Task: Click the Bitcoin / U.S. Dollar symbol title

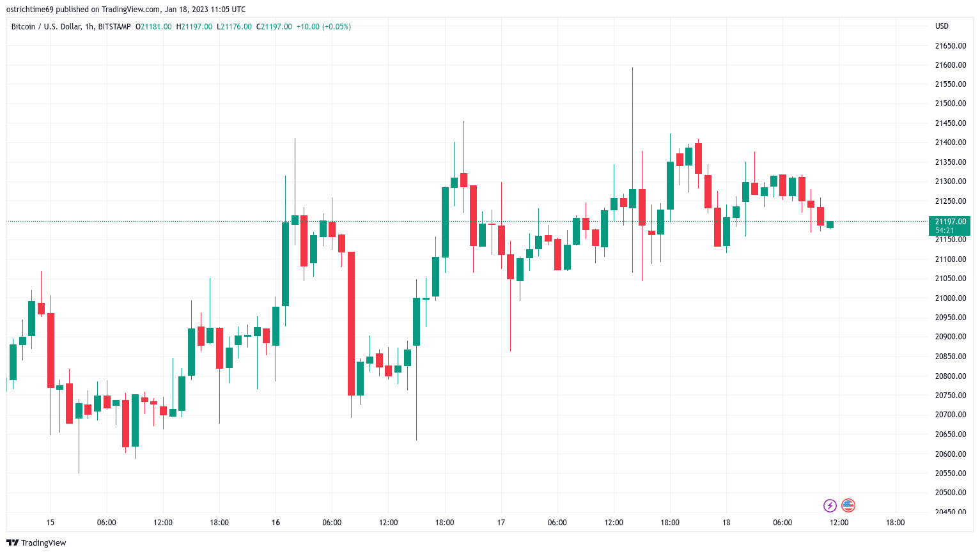Action: click(x=71, y=27)
